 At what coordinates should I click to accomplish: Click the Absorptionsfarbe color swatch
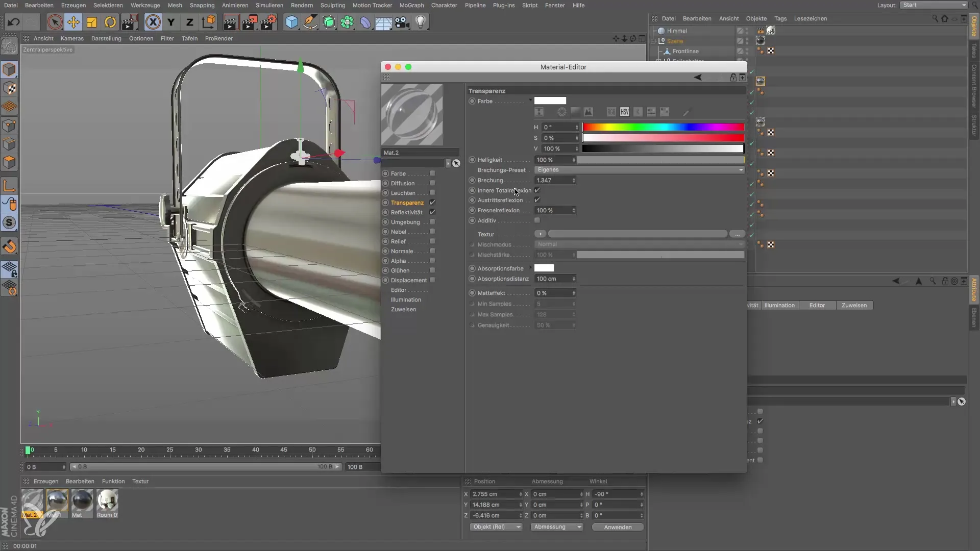[x=544, y=268]
